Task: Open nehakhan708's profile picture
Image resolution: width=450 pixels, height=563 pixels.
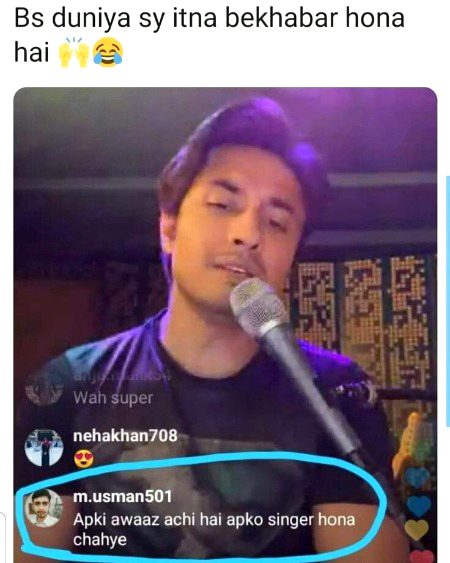Action: tap(44, 448)
